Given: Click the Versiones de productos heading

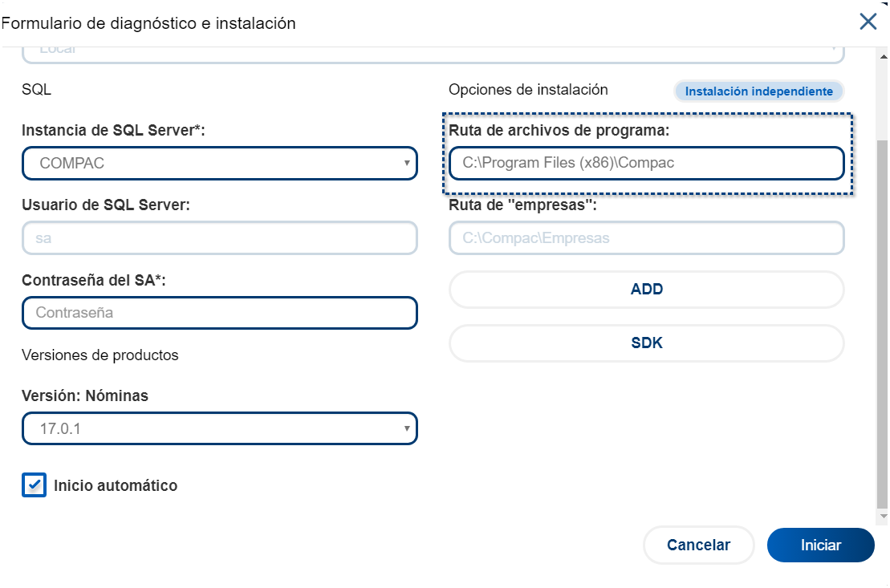Looking at the screenshot, I should (100, 355).
